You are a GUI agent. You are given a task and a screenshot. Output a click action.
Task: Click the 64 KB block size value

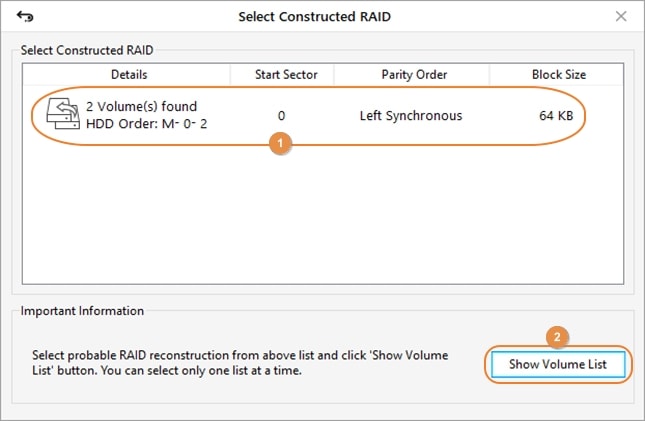tap(555, 115)
